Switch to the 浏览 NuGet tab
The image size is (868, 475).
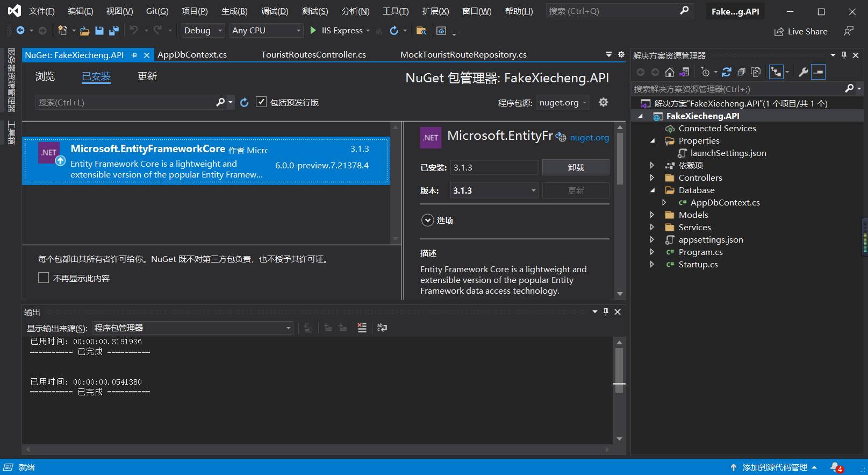point(45,76)
